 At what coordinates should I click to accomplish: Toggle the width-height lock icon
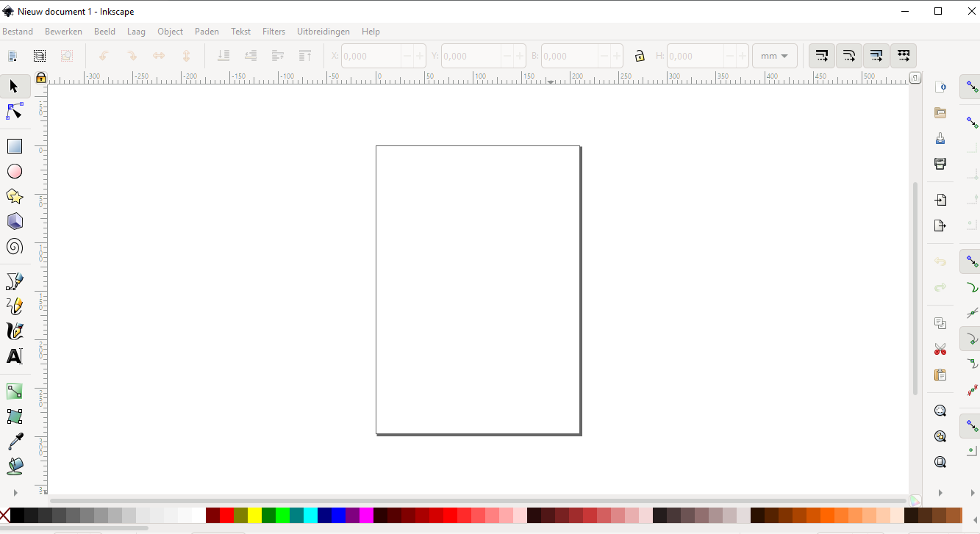tap(640, 56)
